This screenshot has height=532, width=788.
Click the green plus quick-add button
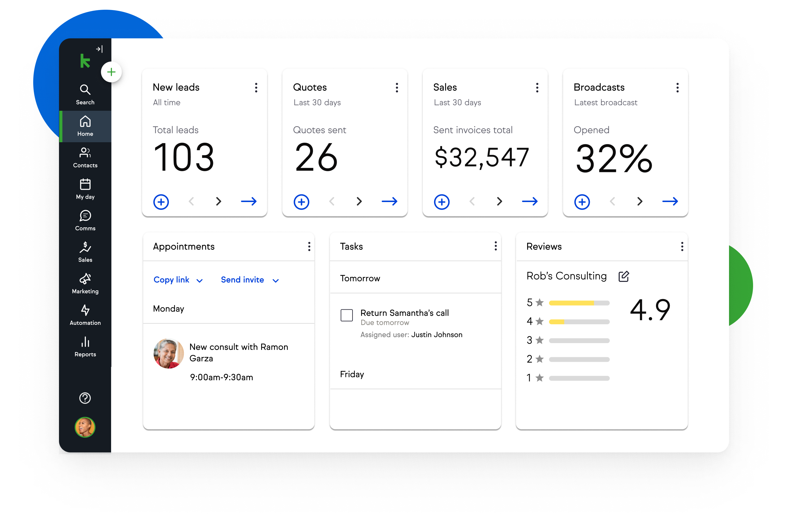(111, 72)
